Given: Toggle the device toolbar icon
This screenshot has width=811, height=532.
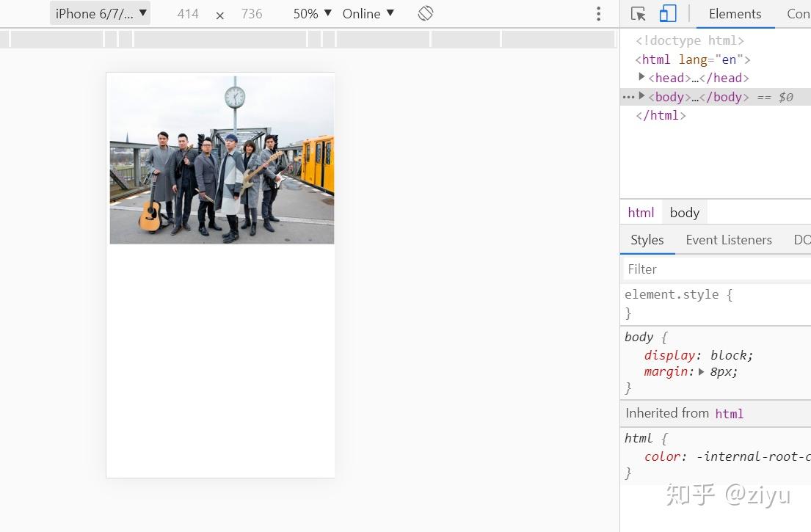Looking at the screenshot, I should click(668, 14).
